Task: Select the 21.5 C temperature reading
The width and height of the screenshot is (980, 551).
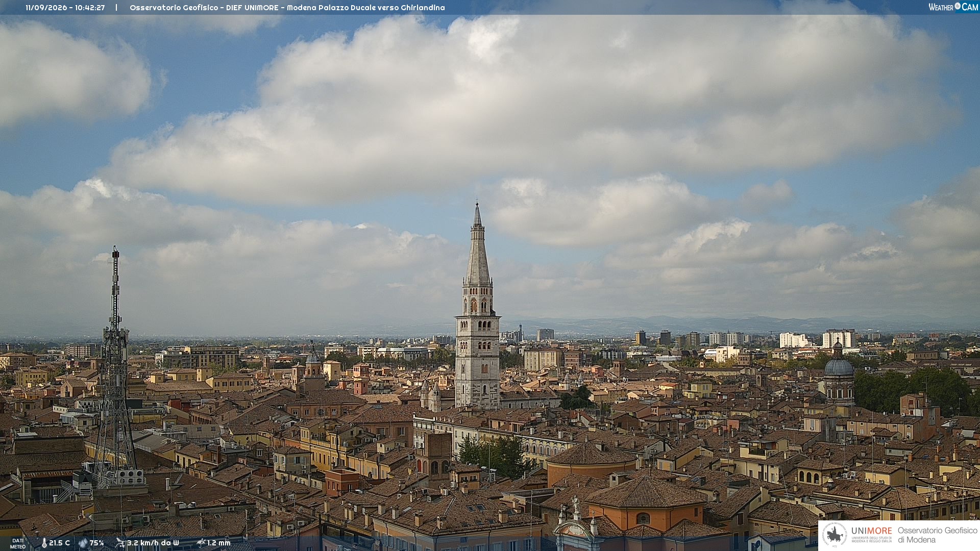Action: 60,543
